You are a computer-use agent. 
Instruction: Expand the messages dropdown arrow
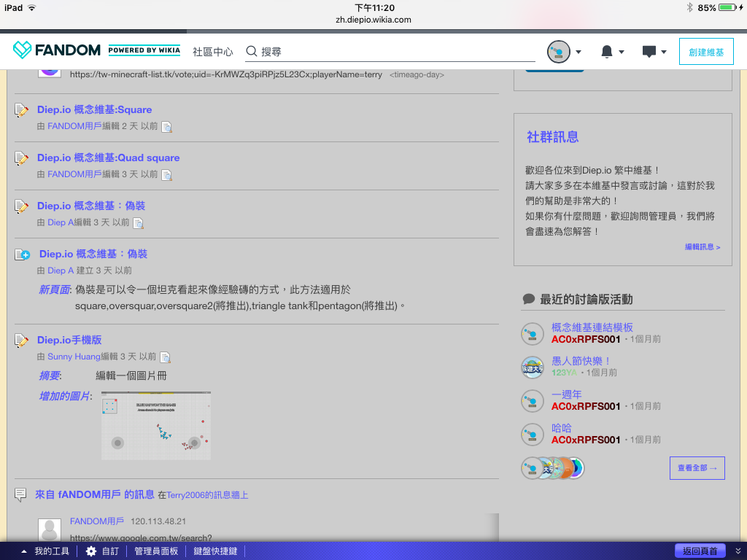664,52
